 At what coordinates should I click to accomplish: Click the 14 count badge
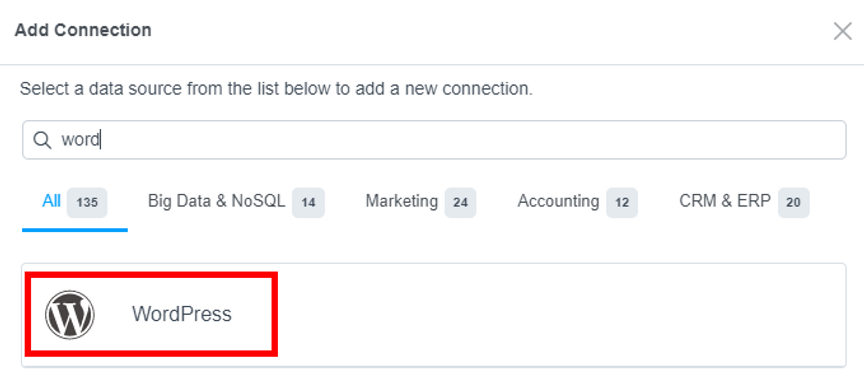click(308, 203)
